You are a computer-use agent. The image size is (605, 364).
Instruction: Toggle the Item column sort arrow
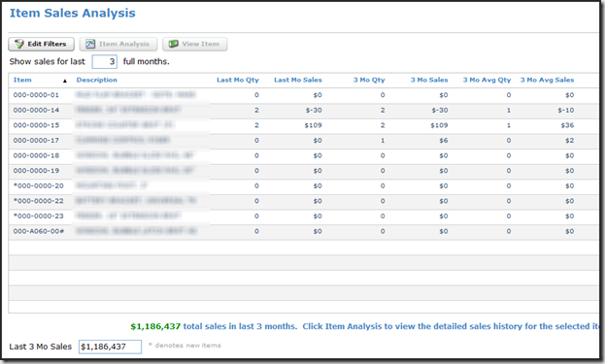point(65,81)
